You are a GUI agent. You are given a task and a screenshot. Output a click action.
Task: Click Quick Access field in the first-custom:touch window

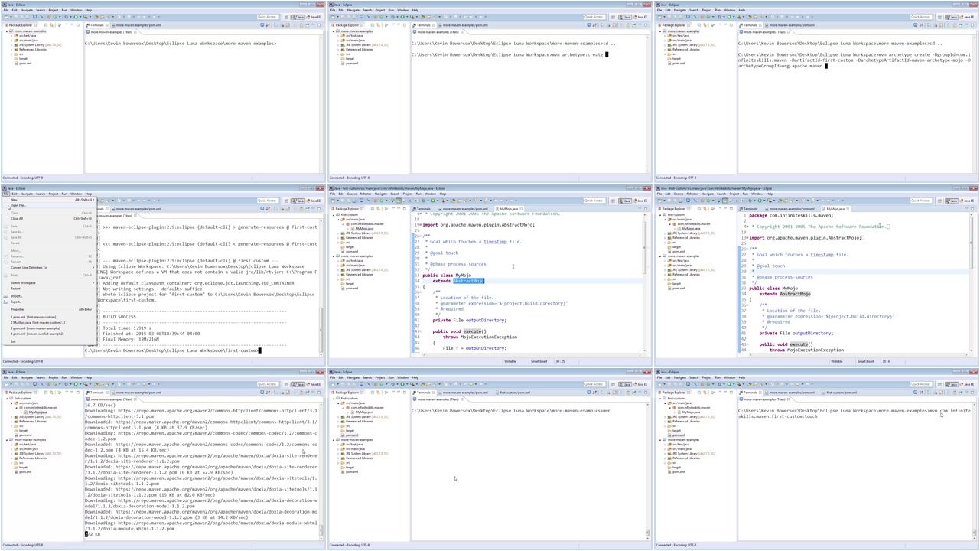[x=920, y=384]
